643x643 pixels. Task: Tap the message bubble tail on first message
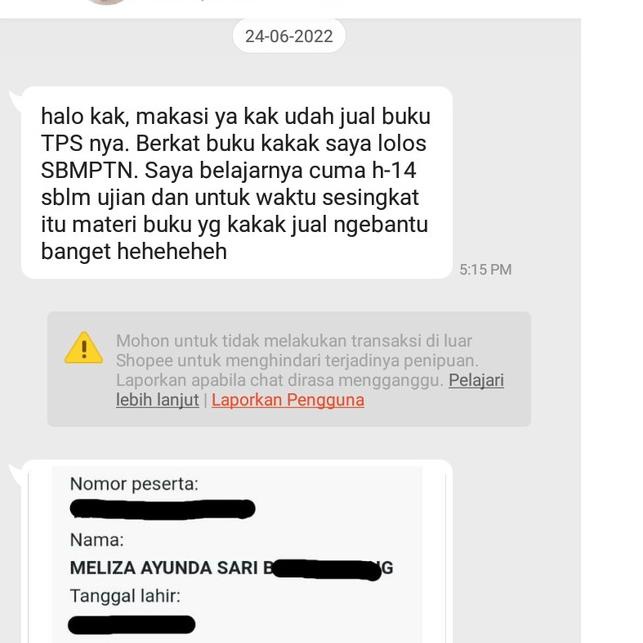pos(16,98)
